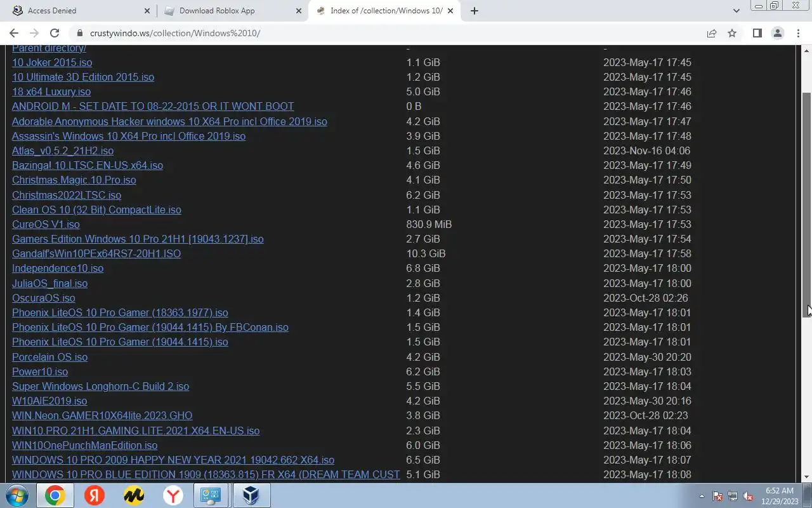The image size is (812, 508).
Task: Click the page scrollbar down arrow
Action: tap(807, 477)
